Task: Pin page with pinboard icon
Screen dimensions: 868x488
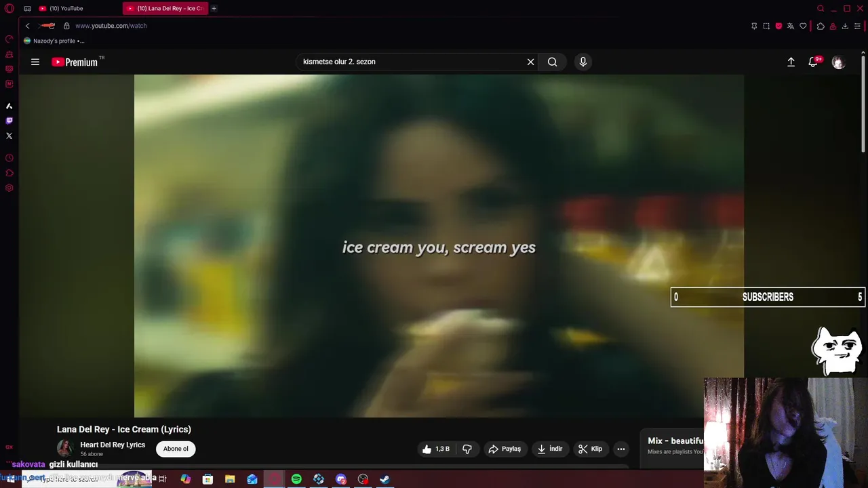Action: tap(754, 26)
